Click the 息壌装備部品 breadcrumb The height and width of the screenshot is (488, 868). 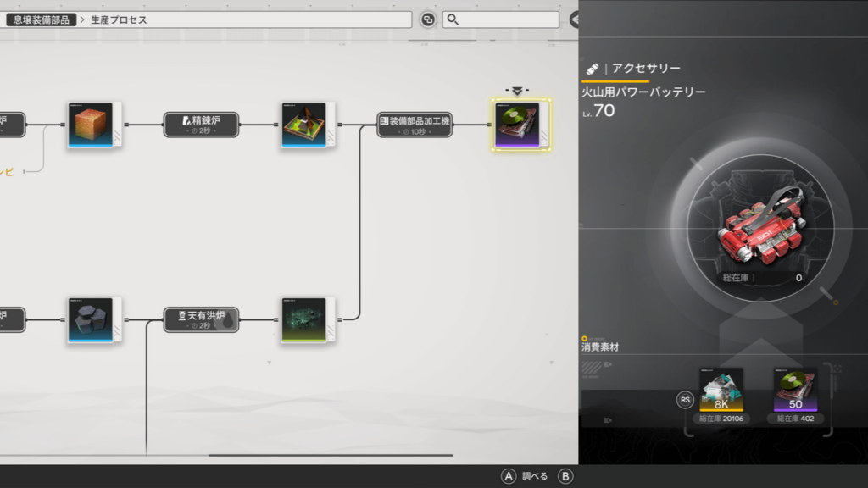[x=42, y=19]
